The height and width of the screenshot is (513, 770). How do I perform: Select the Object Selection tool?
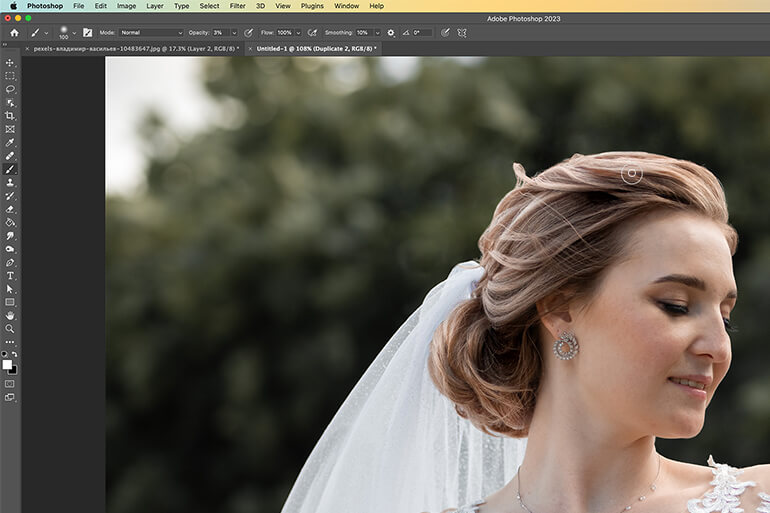pos(10,103)
